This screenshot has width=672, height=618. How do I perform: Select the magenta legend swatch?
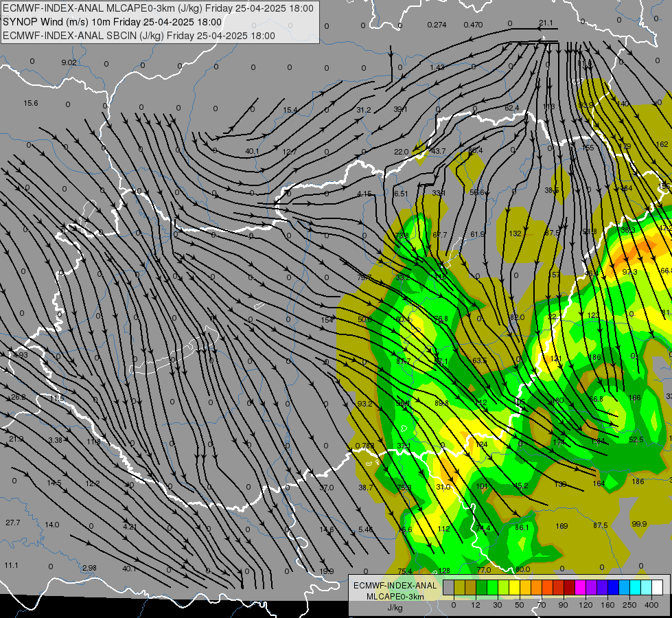(580, 588)
